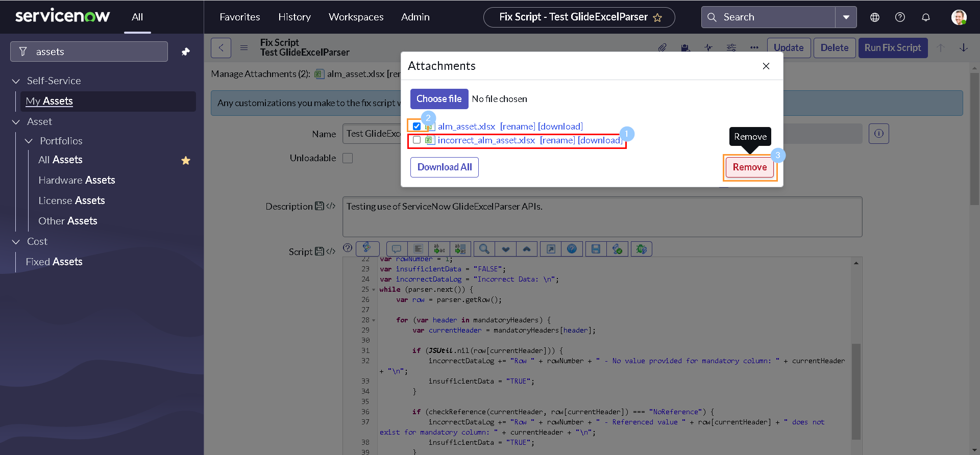Click the script editor save icon

click(596, 249)
